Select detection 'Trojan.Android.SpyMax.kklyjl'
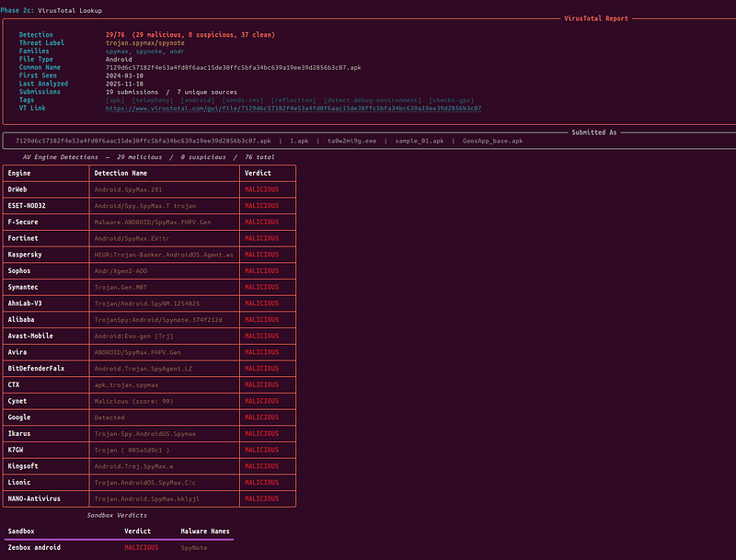The width and height of the screenshot is (736, 560). coord(147,498)
